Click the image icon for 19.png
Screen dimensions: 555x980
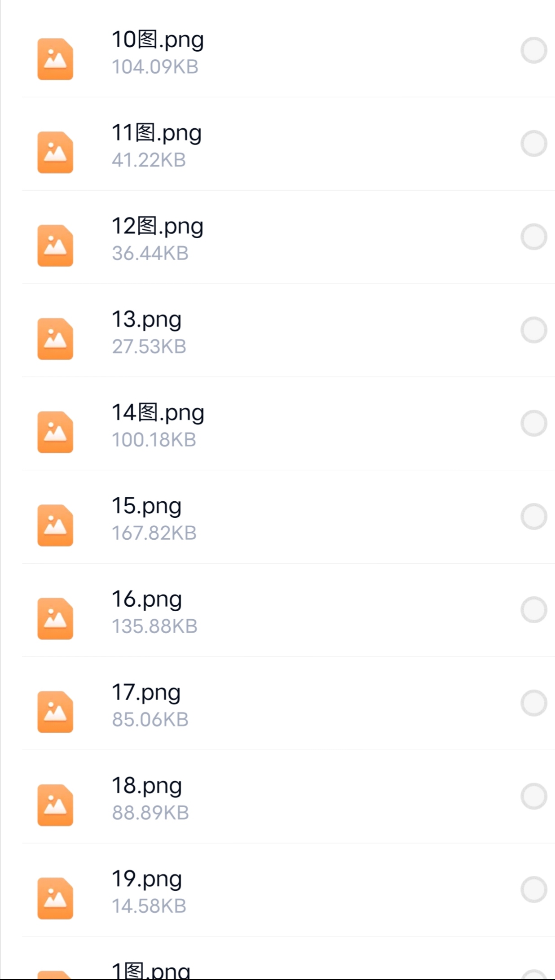pos(55,898)
